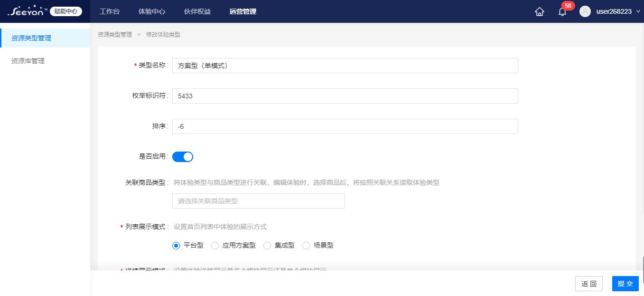Select the 场景型 radio button
The image size is (644, 296).
(306, 246)
